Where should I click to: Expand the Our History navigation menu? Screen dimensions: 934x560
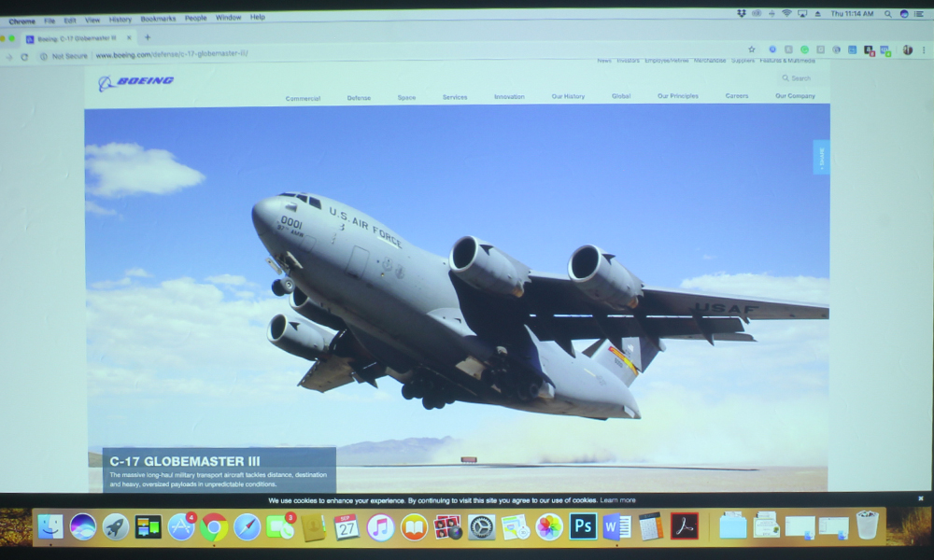tap(568, 96)
